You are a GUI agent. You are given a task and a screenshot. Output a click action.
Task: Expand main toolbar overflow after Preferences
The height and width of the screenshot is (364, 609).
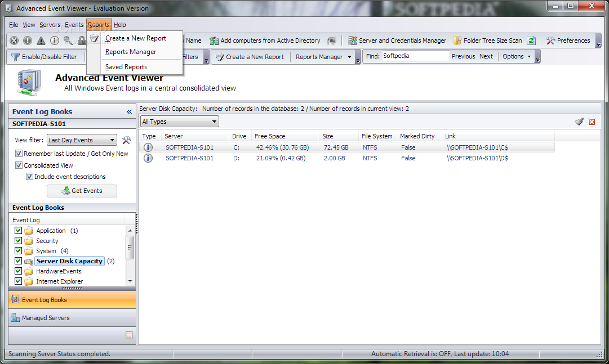point(598,41)
